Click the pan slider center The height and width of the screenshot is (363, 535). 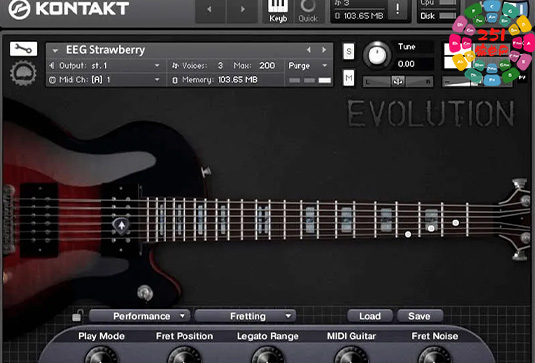click(398, 82)
